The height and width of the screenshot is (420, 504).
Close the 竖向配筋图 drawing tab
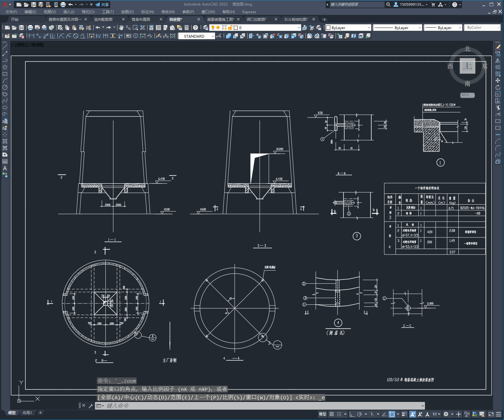point(123,19)
